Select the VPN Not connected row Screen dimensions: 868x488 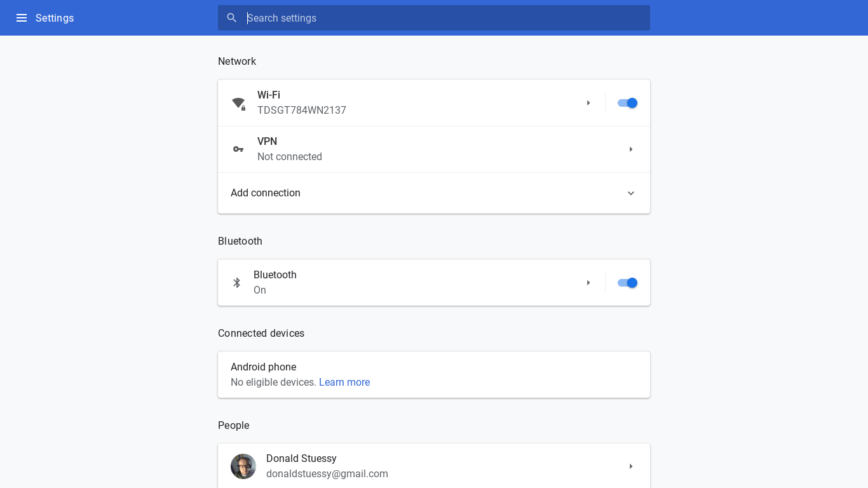(x=434, y=149)
